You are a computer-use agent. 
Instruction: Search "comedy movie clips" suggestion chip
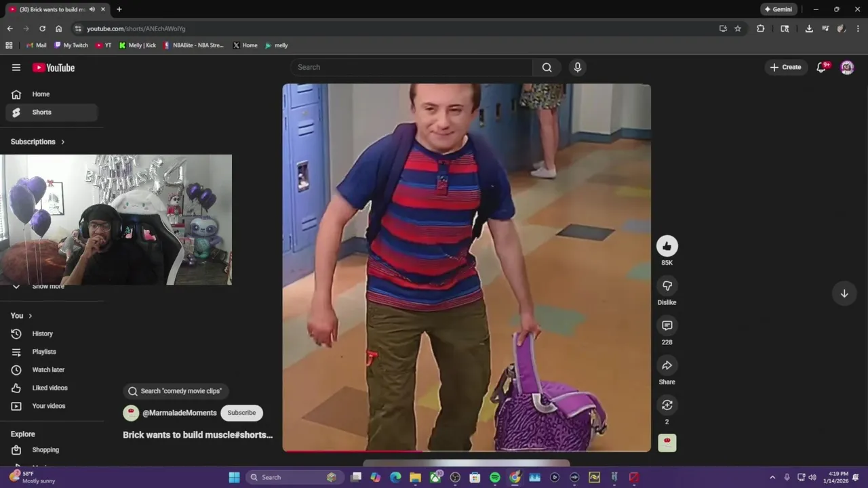click(176, 391)
